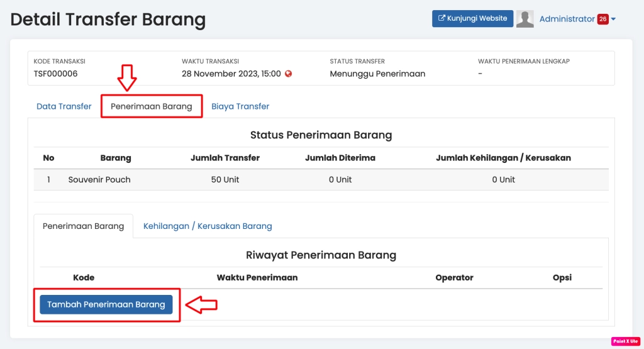Click the transaction code TSF000006
644x349 pixels.
coord(56,74)
